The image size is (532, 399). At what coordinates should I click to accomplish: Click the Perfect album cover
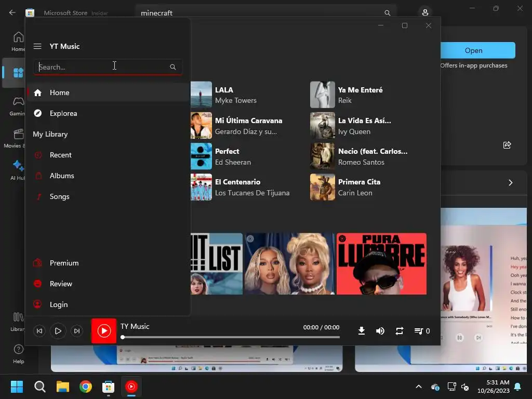201,156
